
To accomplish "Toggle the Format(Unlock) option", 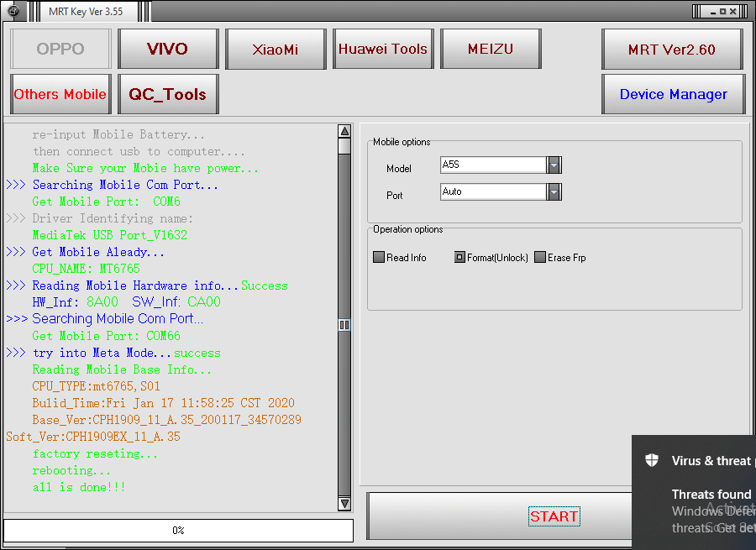I will click(x=459, y=258).
